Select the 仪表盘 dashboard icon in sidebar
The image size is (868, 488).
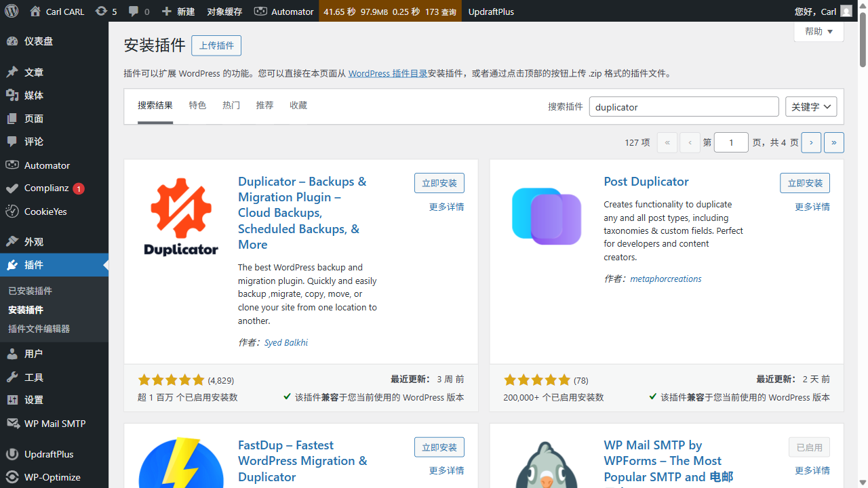13,41
